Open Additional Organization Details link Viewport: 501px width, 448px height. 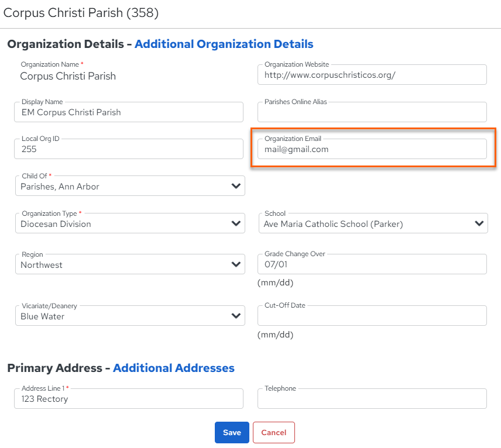(x=224, y=44)
